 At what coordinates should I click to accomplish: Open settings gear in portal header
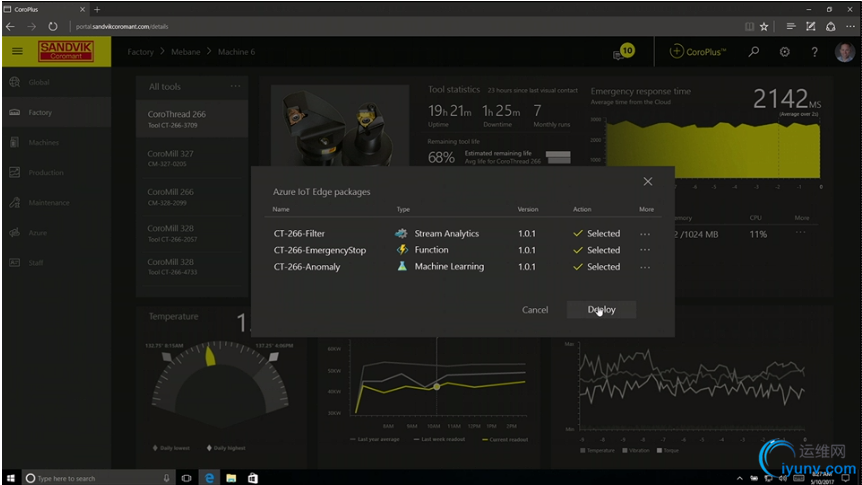[784, 52]
